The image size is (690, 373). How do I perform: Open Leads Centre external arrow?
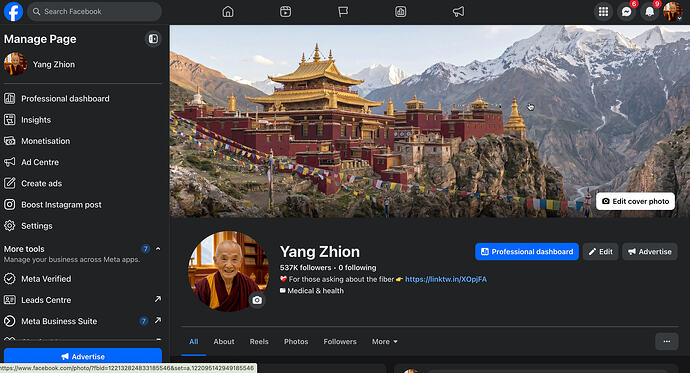tap(158, 299)
